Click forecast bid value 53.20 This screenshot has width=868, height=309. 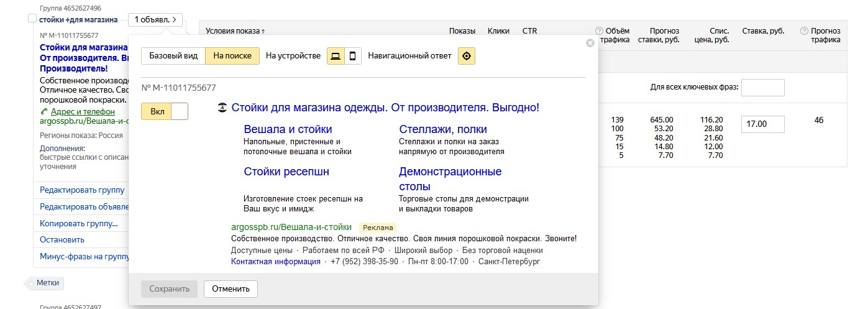663,129
